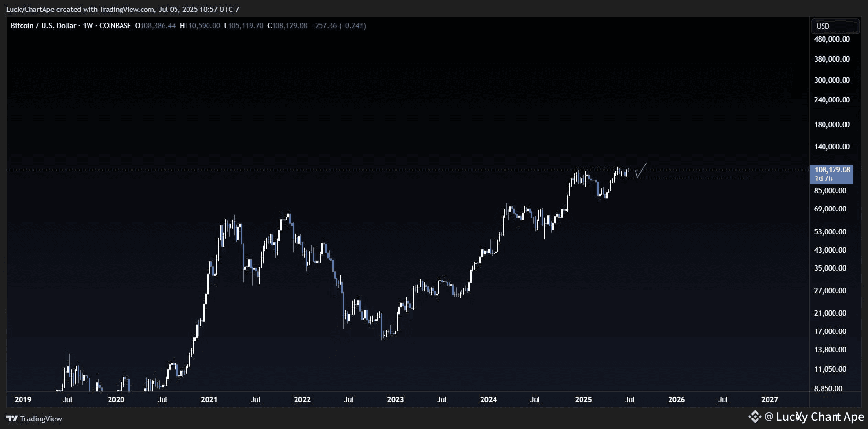Click the 13,800.00 price axis label

(x=830, y=350)
